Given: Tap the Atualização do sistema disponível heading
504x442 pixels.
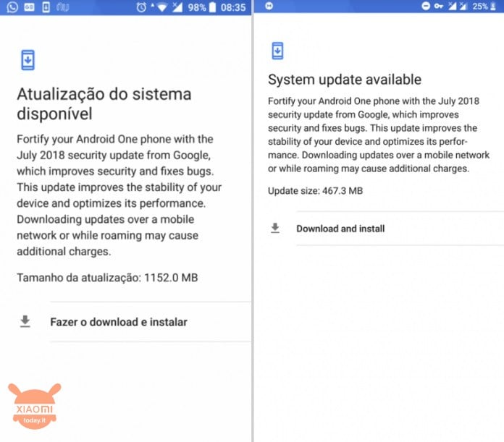Looking at the screenshot, I should tap(104, 103).
